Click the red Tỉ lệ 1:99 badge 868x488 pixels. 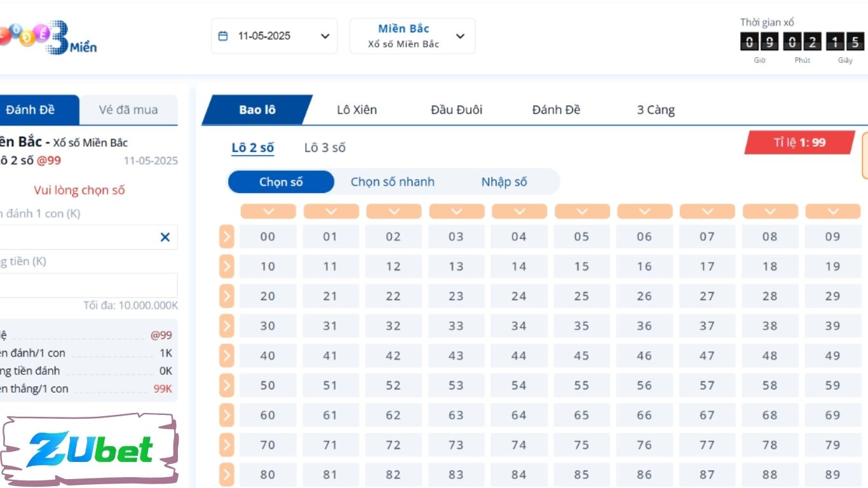pos(799,142)
